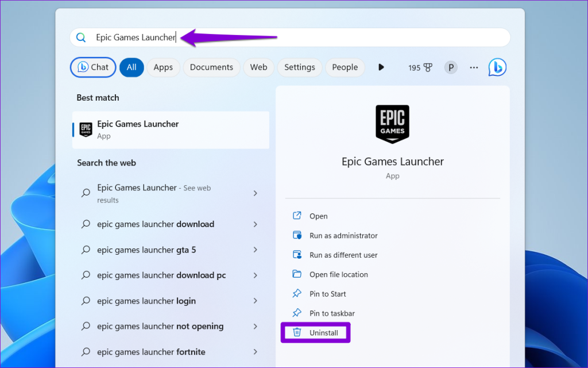Expand 'epic games launcher download pc' arrow
Screen dimensions: 588x368
pyautogui.click(x=256, y=275)
